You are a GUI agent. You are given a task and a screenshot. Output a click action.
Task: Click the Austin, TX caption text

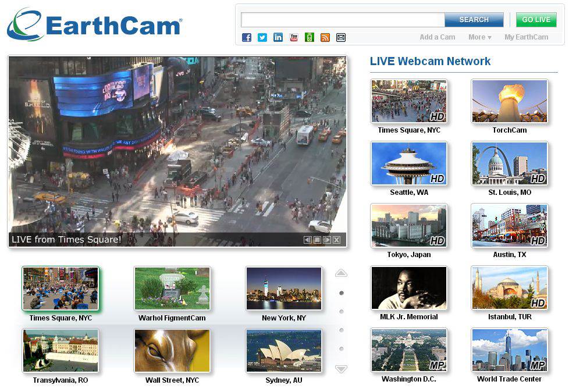pos(510,255)
